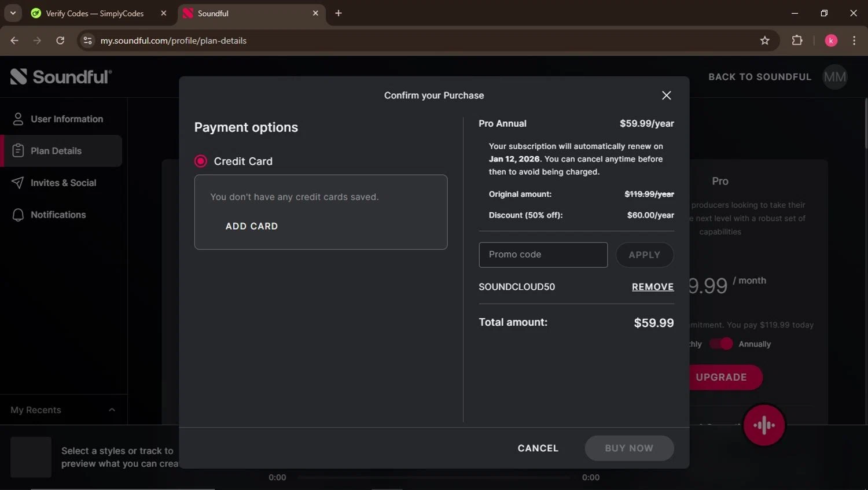Viewport: 868px width, 490px height.
Task: Click the User Information person icon
Action: [x=18, y=119]
